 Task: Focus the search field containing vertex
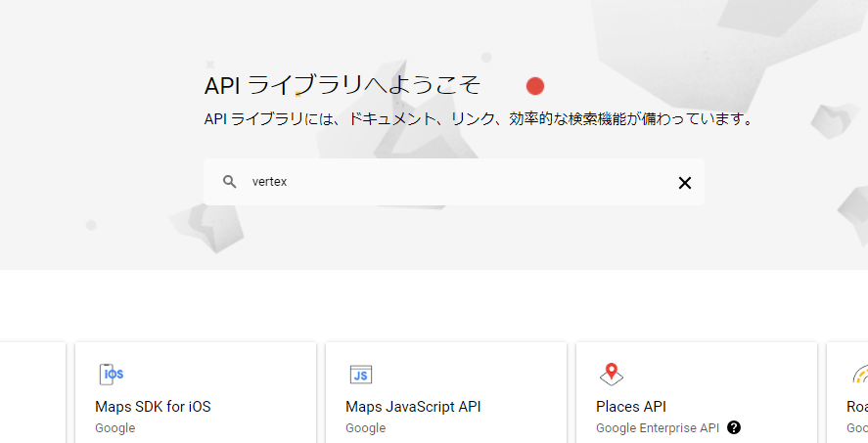pos(454,182)
